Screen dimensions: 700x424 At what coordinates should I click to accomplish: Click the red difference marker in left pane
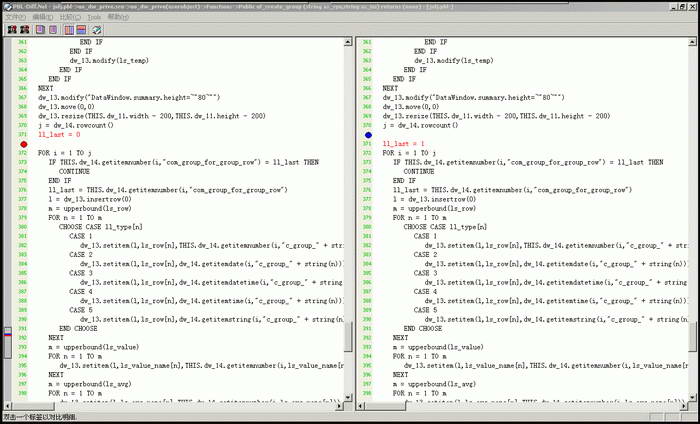(24, 144)
